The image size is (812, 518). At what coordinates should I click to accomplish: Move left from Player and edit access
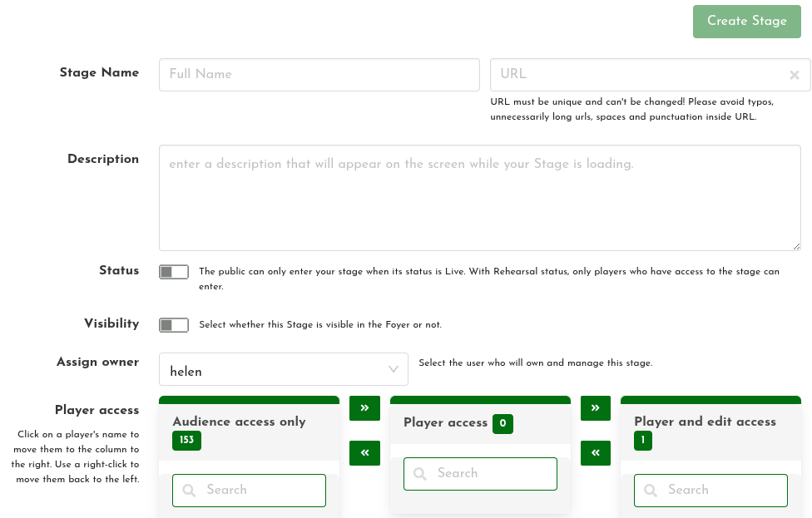(x=596, y=453)
